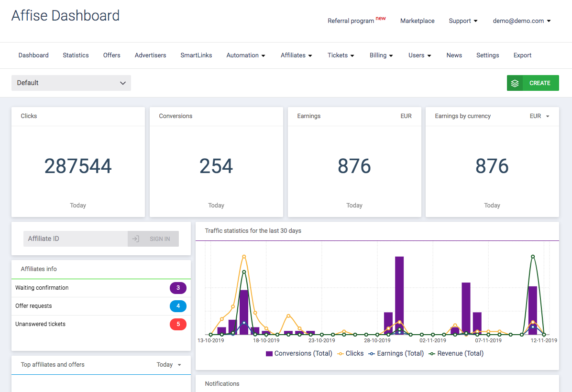This screenshot has height=392, width=572.
Task: Click the Notifications panel heading
Action: (222, 383)
